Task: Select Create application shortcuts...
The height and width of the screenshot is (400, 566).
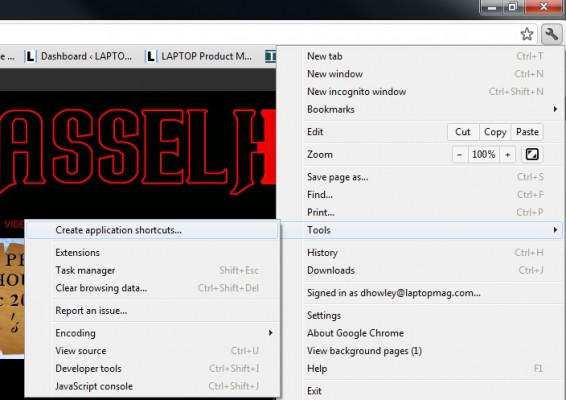Action: tap(152, 230)
